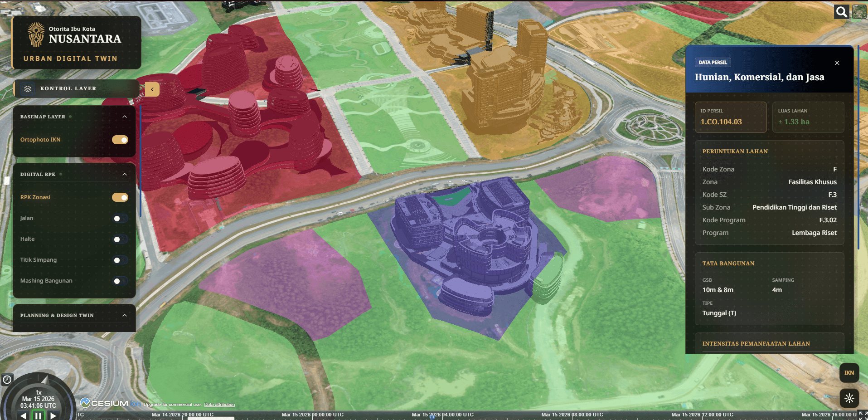Select the GSB value 10m & 8m
868x420 pixels.
[x=718, y=290]
